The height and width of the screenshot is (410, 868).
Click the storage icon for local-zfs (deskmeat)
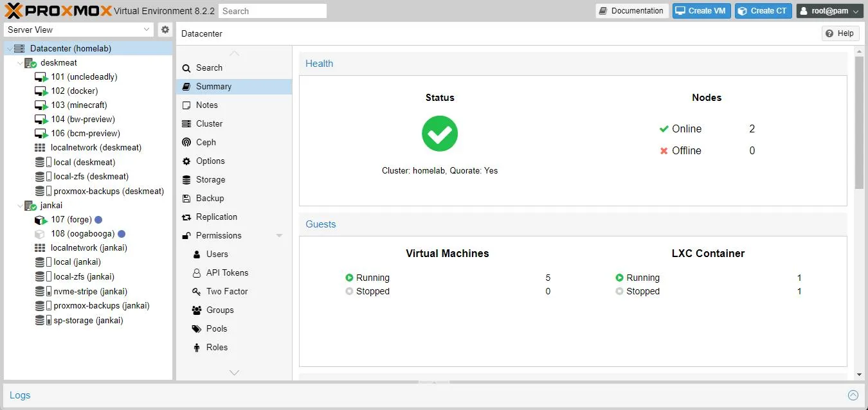42,177
